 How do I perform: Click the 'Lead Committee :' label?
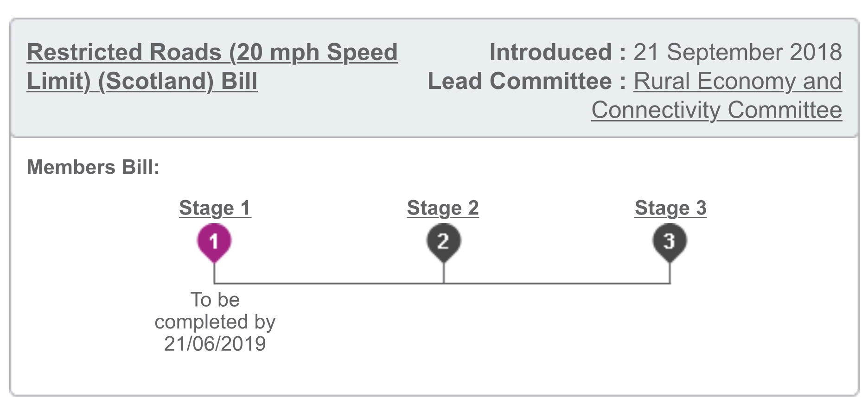point(527,82)
